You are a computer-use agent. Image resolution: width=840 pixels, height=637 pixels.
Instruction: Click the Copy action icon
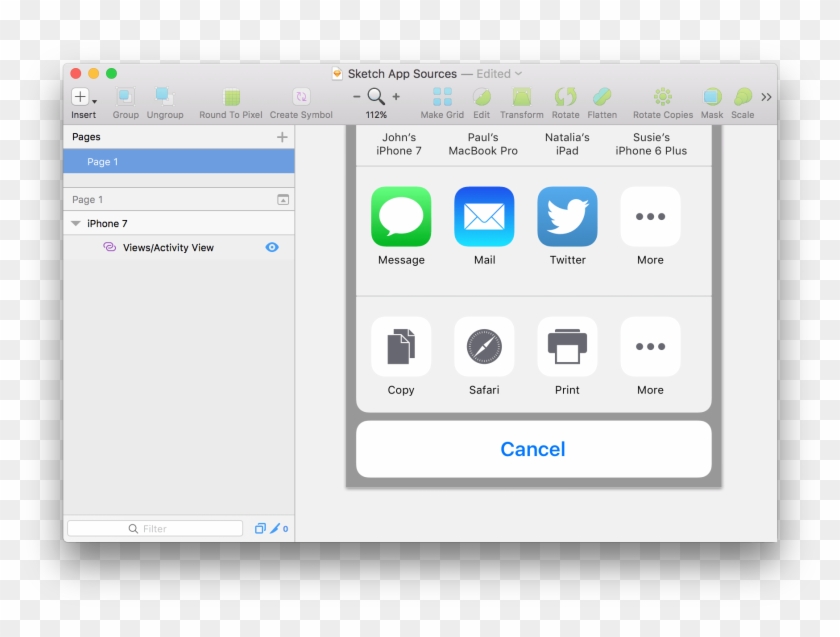coord(401,347)
